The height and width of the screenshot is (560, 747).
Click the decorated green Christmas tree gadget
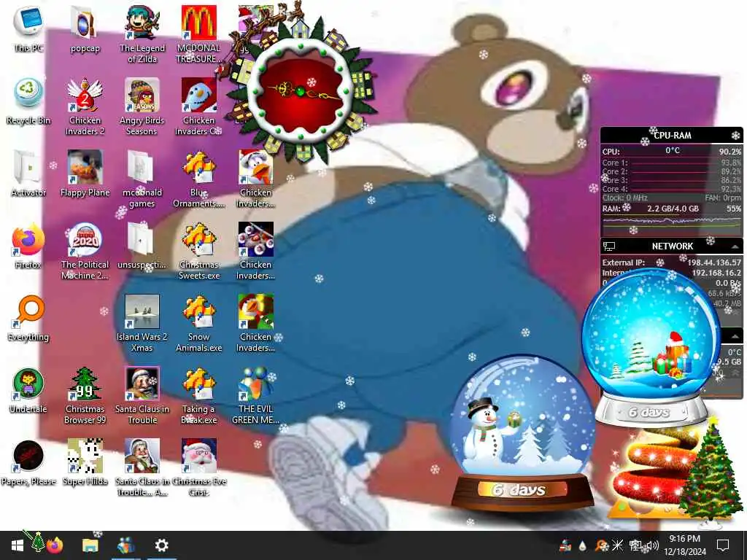710,472
